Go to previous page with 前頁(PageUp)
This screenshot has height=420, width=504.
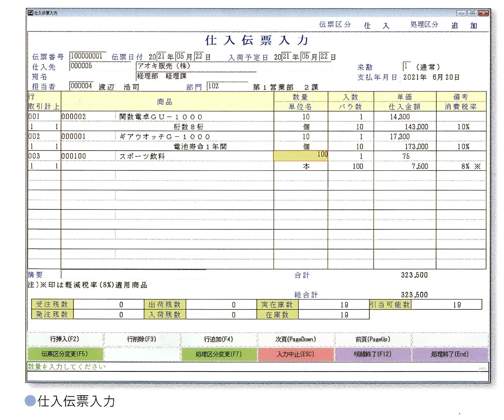tap(373, 339)
